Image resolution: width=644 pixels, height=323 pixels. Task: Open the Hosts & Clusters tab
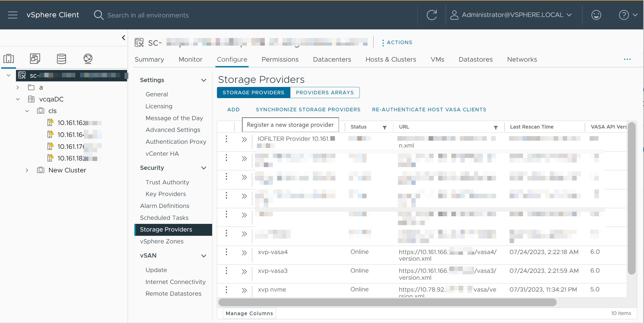[391, 59]
